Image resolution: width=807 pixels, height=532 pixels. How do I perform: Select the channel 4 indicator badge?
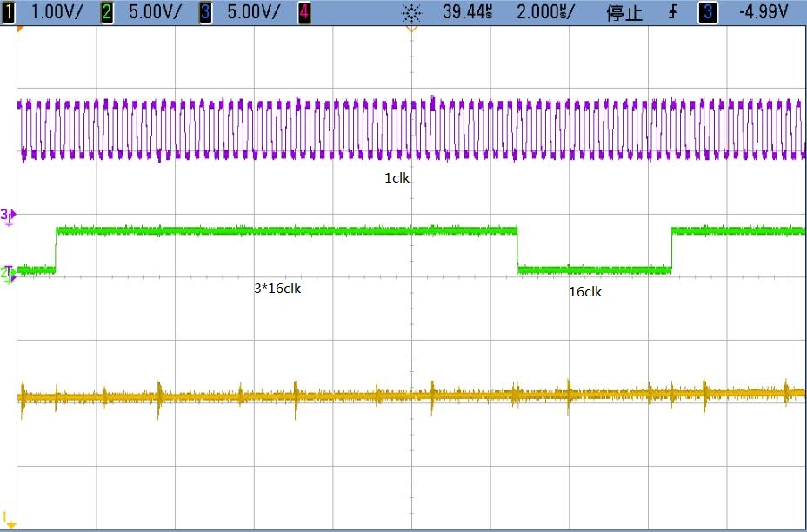point(304,12)
